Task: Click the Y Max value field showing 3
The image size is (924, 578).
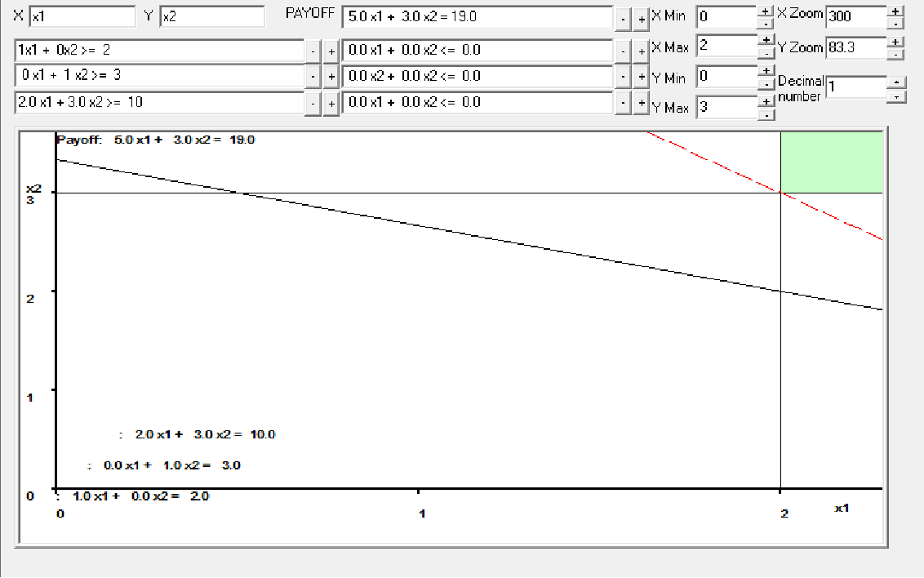Action: pos(726,107)
